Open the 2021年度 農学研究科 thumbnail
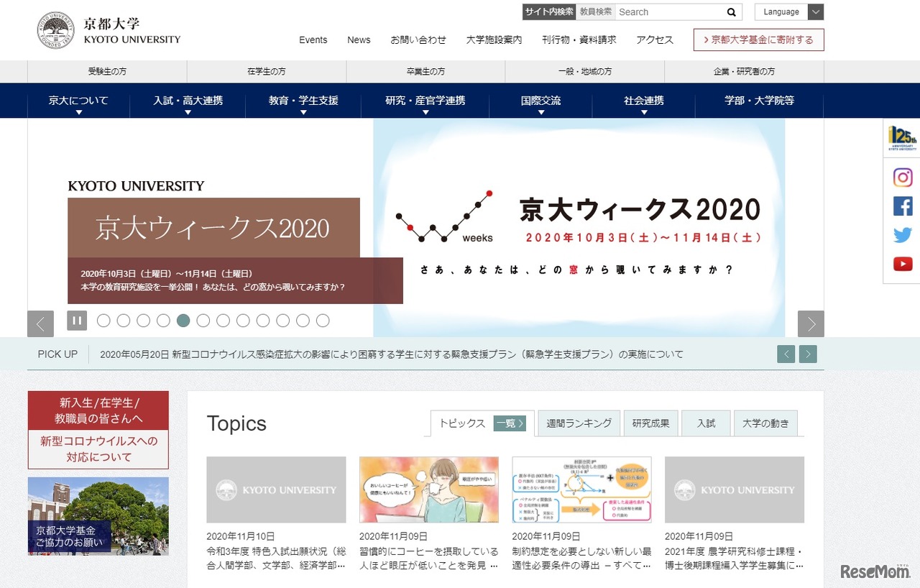Viewport: 920px width, 588px height. [735, 490]
